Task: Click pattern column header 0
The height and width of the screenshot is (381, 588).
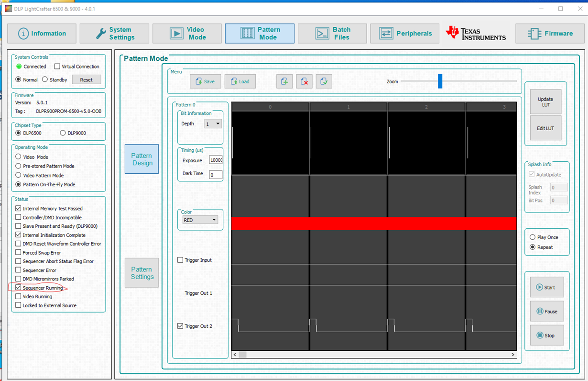Action: pos(270,107)
